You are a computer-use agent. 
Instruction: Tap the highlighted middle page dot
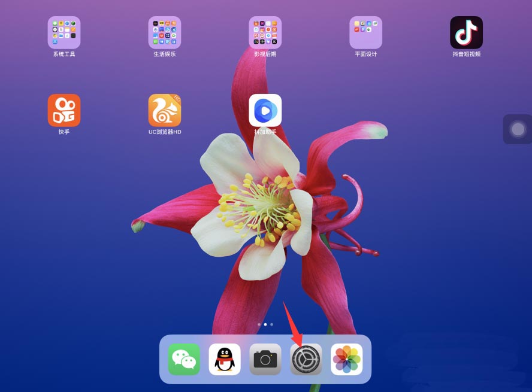[265, 324]
